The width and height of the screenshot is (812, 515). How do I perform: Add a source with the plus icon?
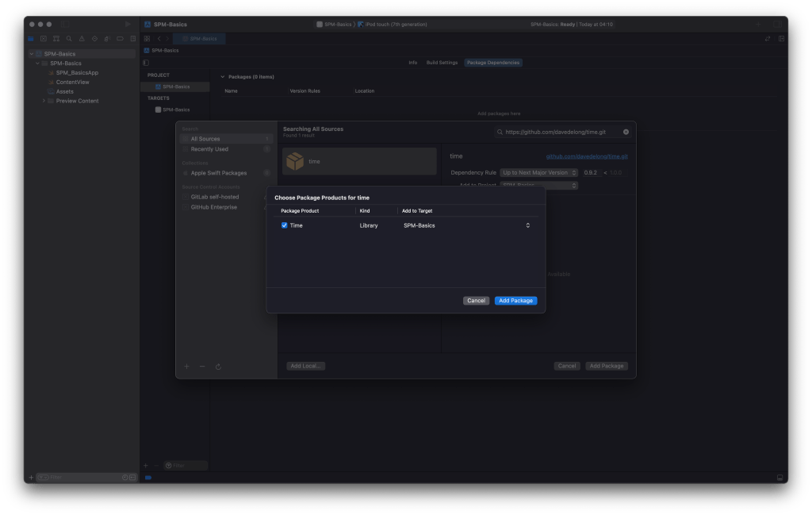186,367
